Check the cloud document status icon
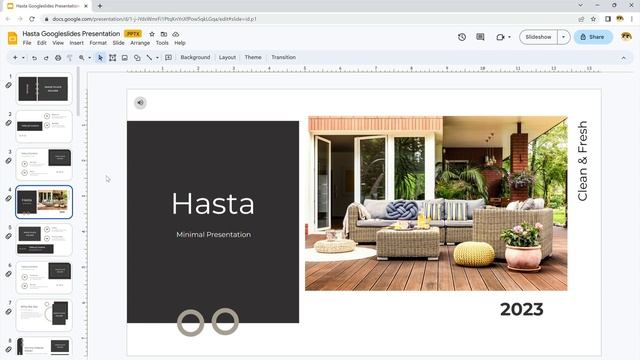The height and width of the screenshot is (360, 640). (176, 34)
